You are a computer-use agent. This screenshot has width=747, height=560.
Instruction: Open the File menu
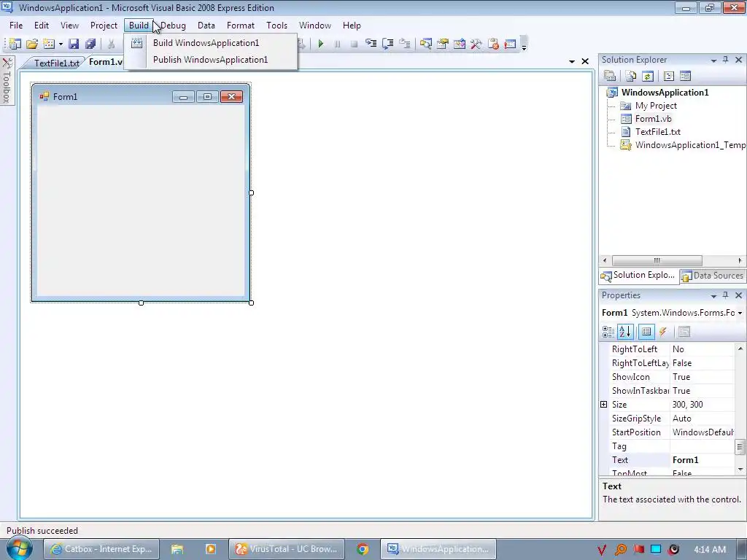(16, 26)
